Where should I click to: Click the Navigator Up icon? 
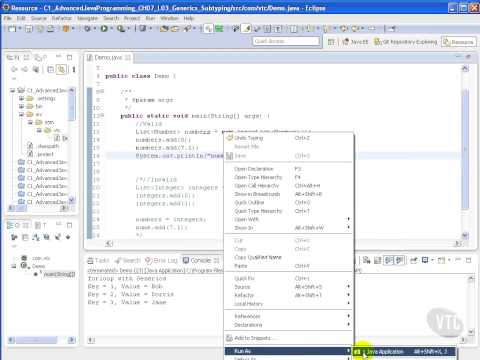pos(36,69)
